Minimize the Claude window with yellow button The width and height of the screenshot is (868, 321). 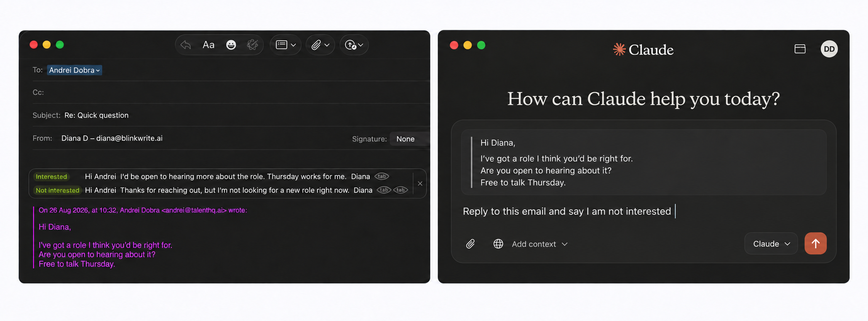click(467, 45)
